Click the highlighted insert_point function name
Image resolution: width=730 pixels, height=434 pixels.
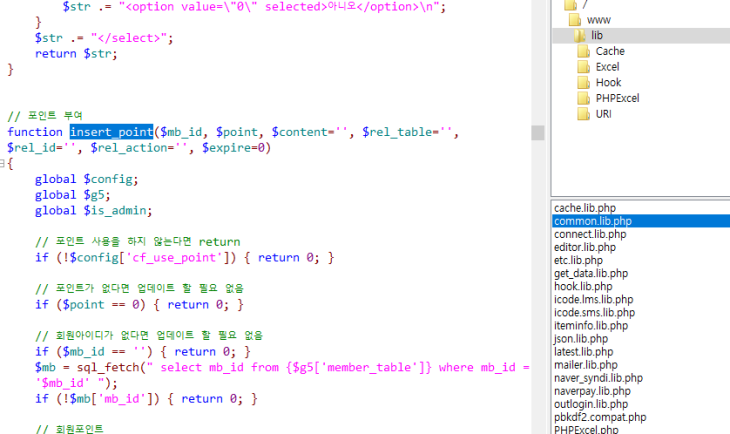click(x=111, y=132)
